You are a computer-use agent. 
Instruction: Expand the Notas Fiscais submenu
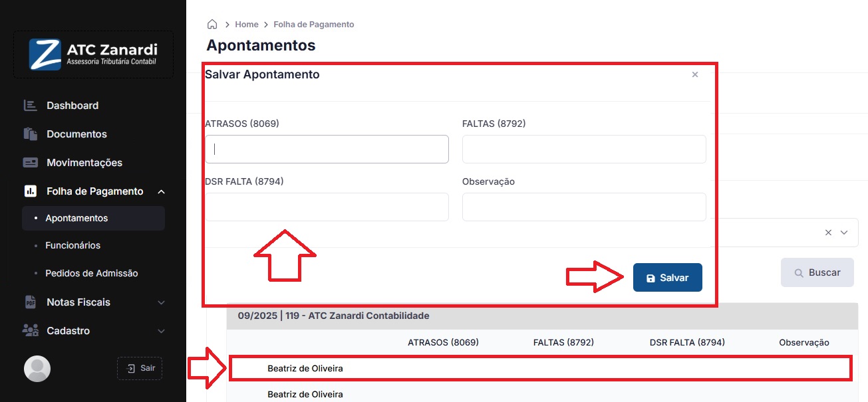coord(161,302)
